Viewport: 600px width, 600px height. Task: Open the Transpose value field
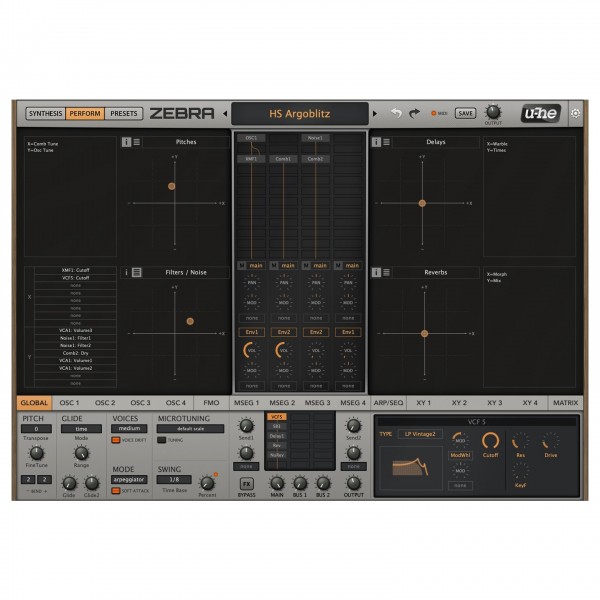(x=36, y=429)
